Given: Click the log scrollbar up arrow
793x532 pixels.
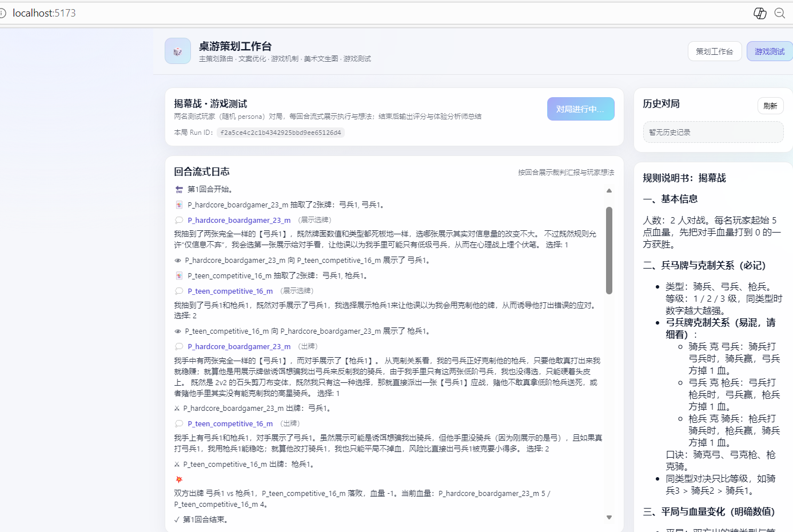Looking at the screenshot, I should [x=609, y=191].
